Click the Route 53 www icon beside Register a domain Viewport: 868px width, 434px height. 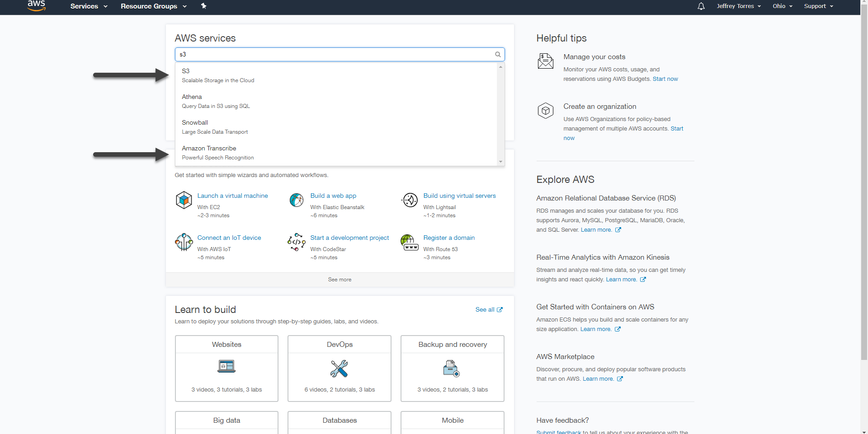pos(410,242)
